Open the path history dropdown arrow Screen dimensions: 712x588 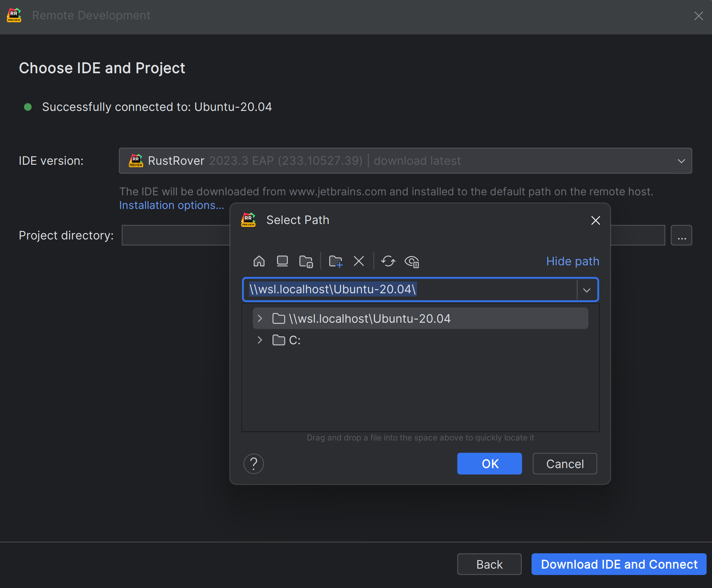pos(587,290)
